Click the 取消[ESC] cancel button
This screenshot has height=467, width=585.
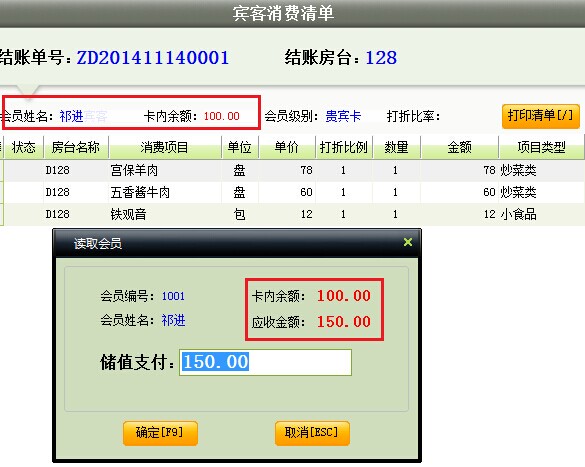tap(312, 433)
